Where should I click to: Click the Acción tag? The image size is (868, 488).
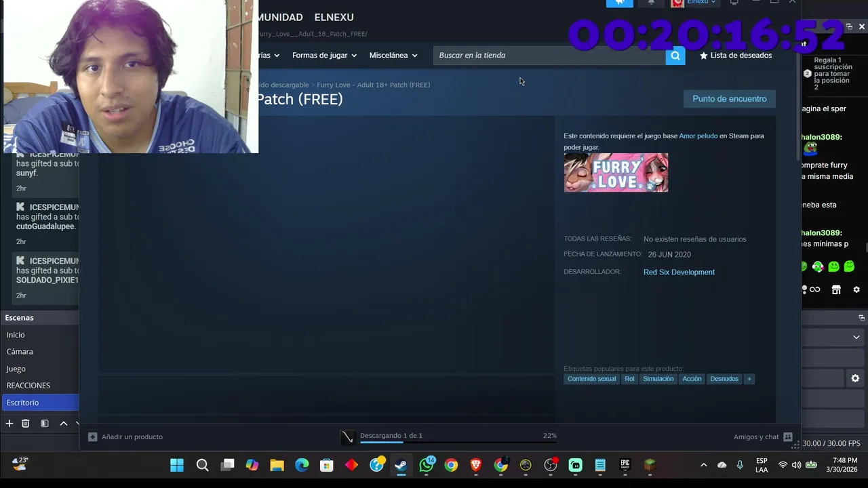[x=692, y=379]
